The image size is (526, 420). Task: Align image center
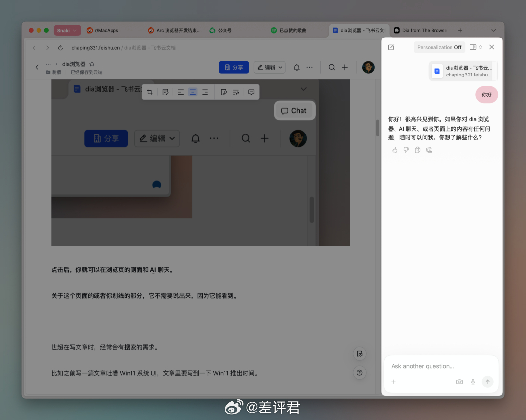(x=193, y=92)
